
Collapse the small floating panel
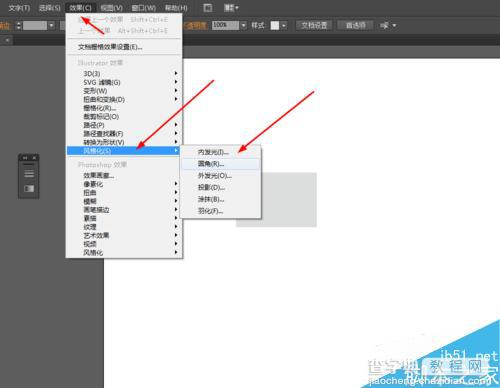25,158
